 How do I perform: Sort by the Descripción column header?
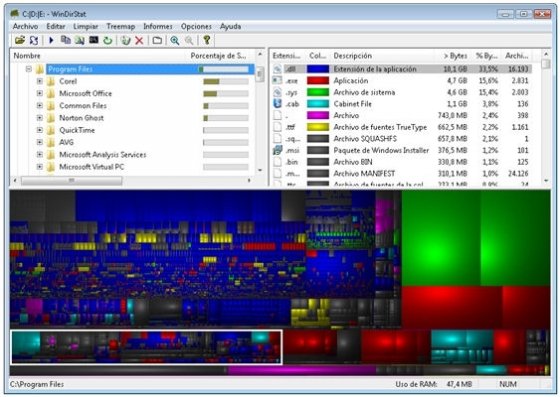click(352, 56)
